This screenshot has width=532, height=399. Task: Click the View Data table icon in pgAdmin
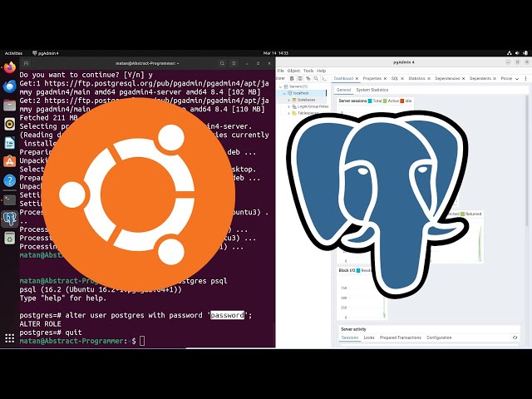click(300, 78)
